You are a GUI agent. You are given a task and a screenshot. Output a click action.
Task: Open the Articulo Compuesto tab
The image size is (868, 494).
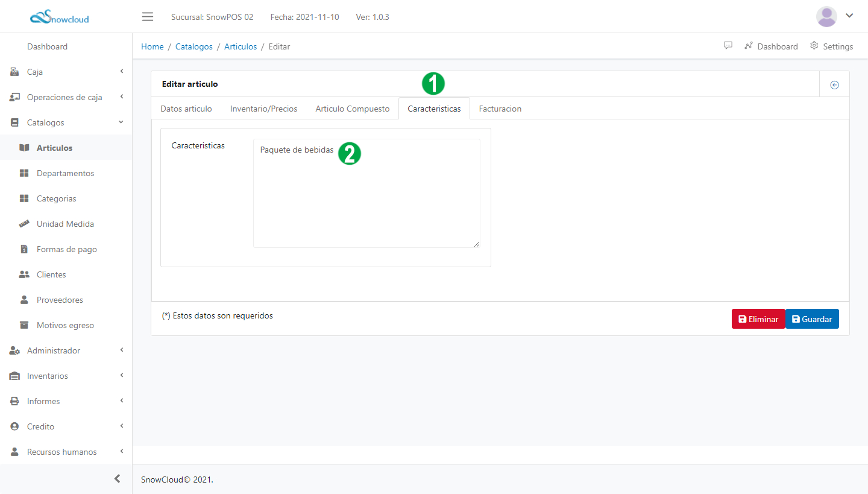click(x=352, y=109)
